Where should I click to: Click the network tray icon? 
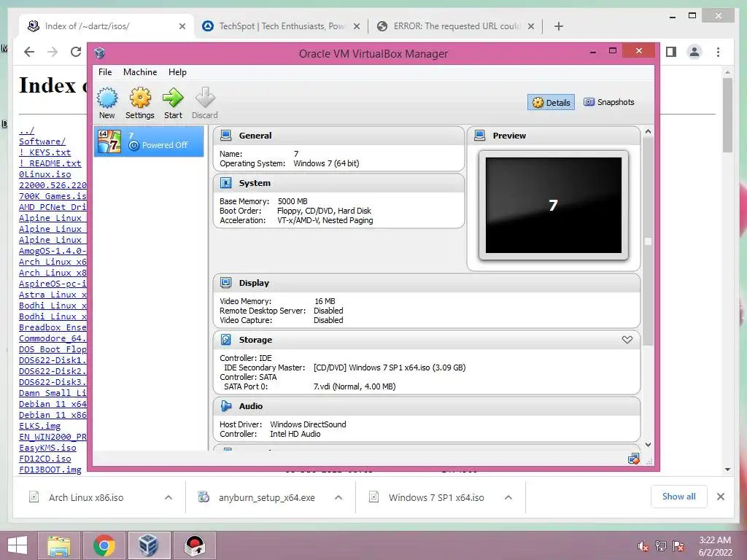pos(661,546)
